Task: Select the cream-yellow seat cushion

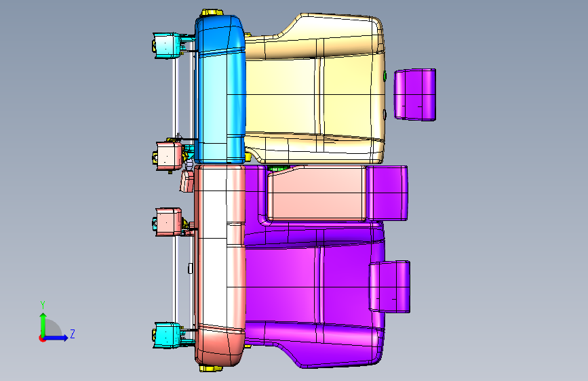Action: [x=314, y=89]
